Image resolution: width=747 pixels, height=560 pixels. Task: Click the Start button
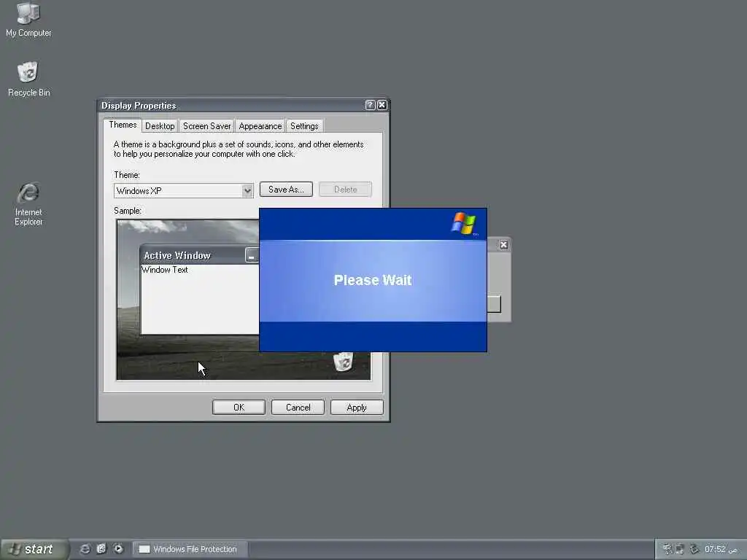tap(34, 549)
